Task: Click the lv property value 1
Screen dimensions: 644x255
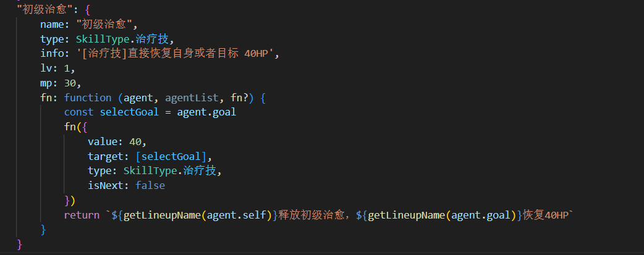Action: click(x=66, y=69)
